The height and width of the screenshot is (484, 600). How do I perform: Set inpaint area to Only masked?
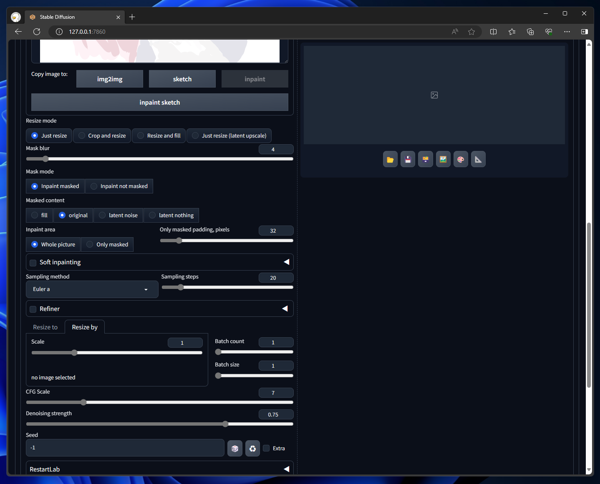click(108, 244)
